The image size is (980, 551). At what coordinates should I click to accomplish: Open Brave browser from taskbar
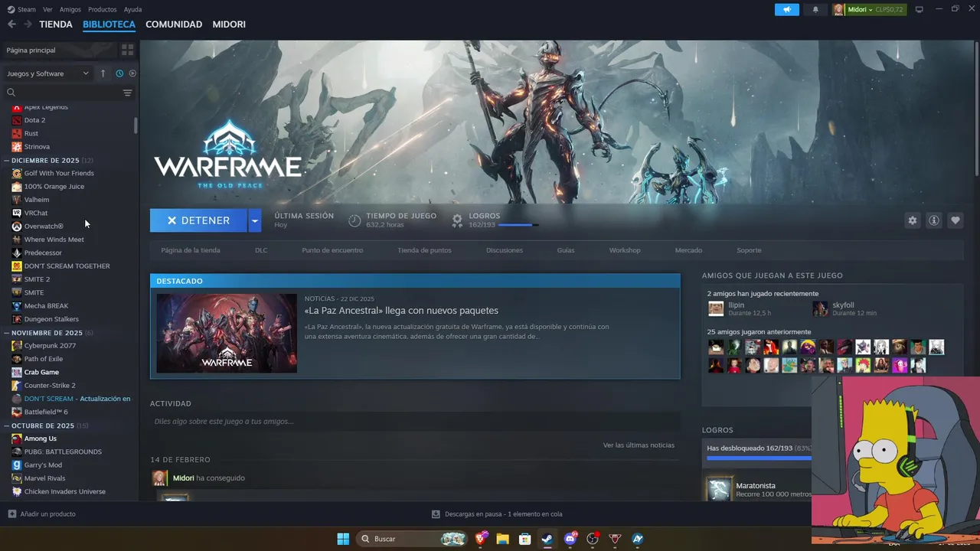pyautogui.click(x=481, y=539)
